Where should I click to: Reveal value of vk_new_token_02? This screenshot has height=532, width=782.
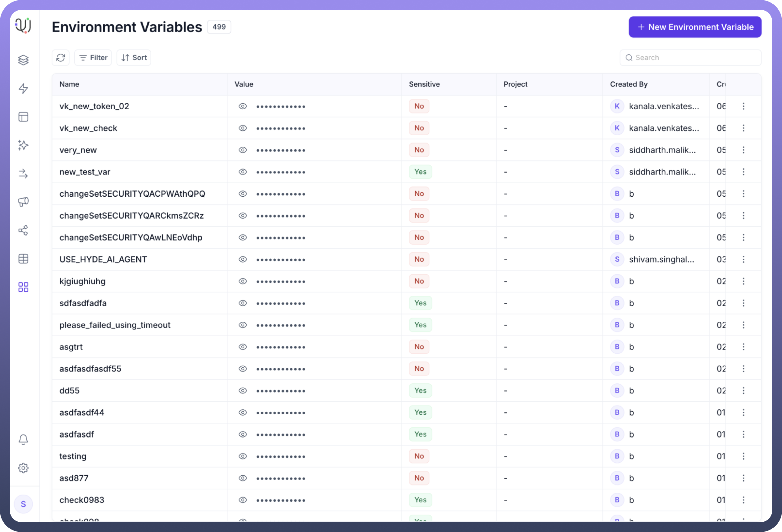(243, 106)
